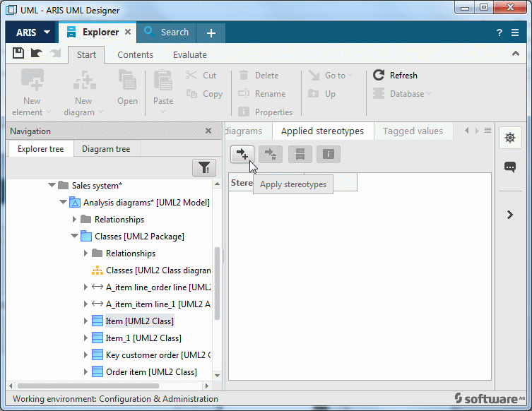532x411 pixels.
Task: Open the Search tab
Action: (166, 32)
